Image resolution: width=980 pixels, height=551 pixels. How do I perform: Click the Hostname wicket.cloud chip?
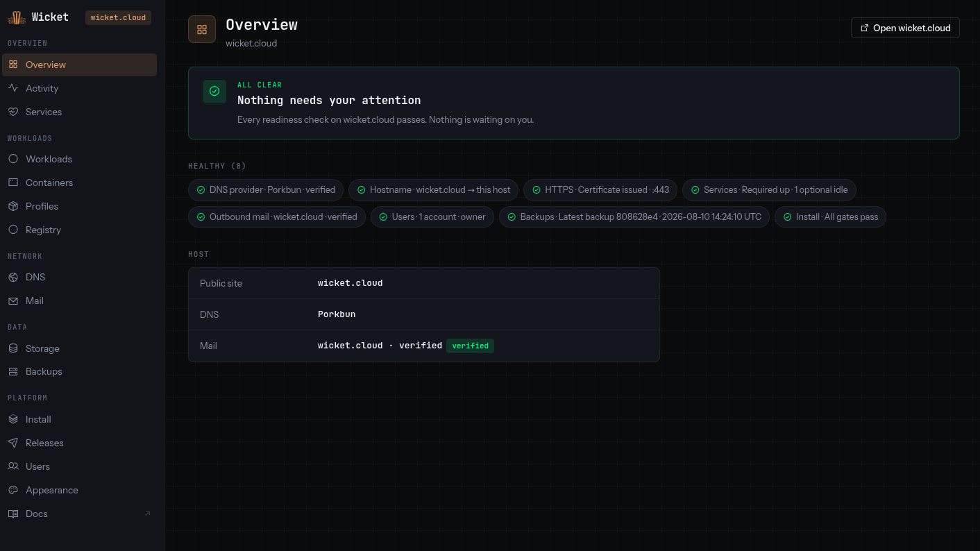coord(434,189)
